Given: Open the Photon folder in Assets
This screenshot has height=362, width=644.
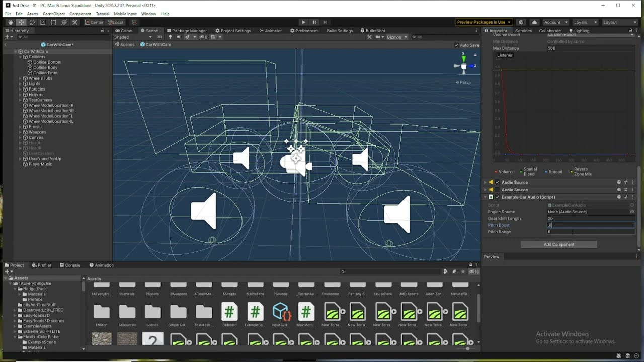Looking at the screenshot, I should pyautogui.click(x=102, y=315).
